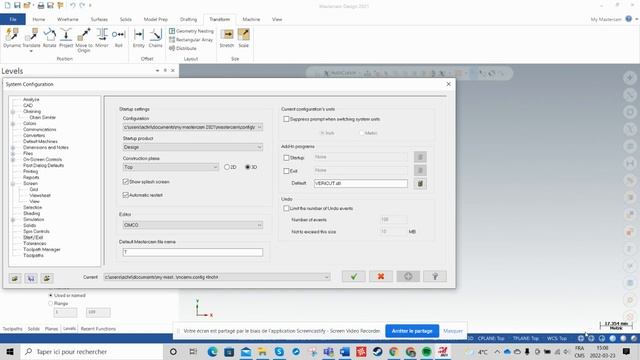
Task: Open the File tab
Action: 13,19
